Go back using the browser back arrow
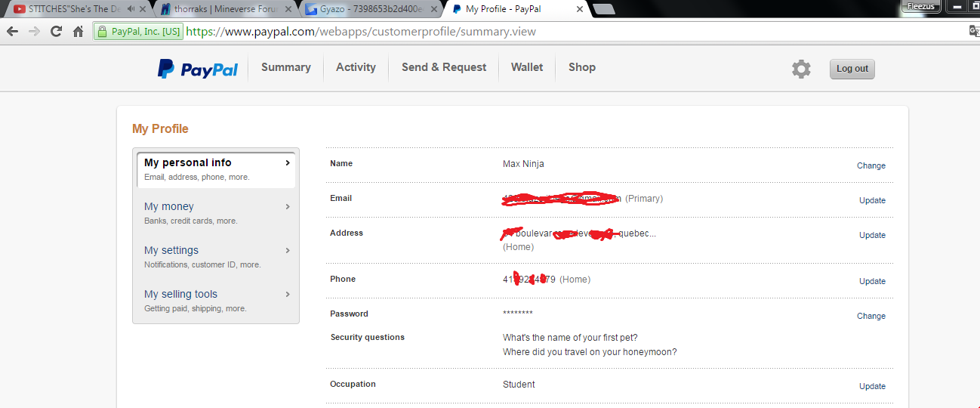Viewport: 980px width, 408px height. click(12, 32)
